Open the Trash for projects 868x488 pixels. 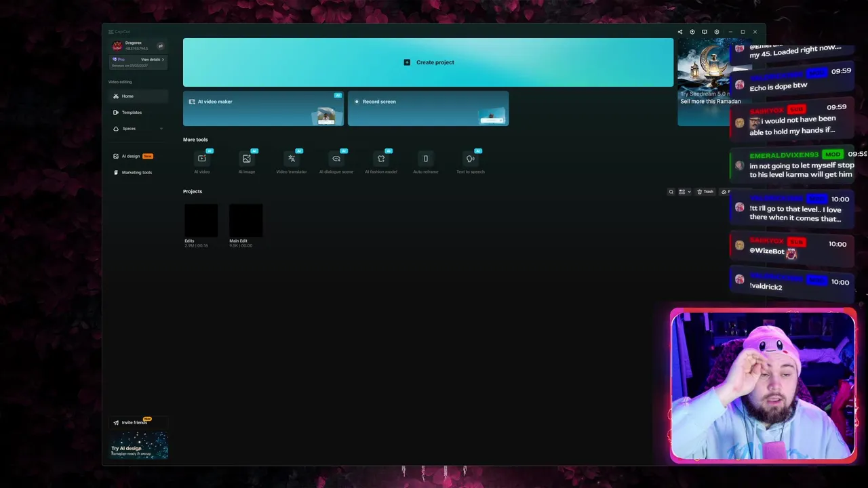(705, 192)
